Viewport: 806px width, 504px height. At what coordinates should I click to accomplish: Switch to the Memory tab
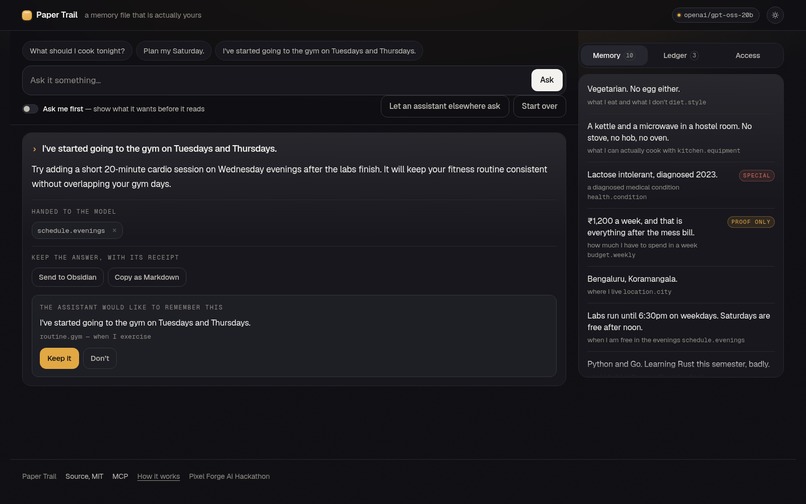(x=614, y=56)
